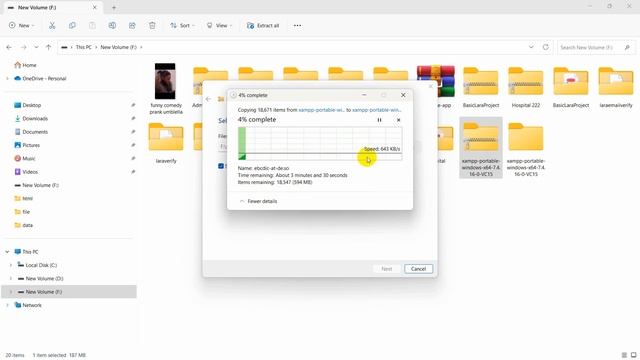640x360 pixels.
Task: Unpin Downloads using its pin icon
Action: tap(133, 119)
